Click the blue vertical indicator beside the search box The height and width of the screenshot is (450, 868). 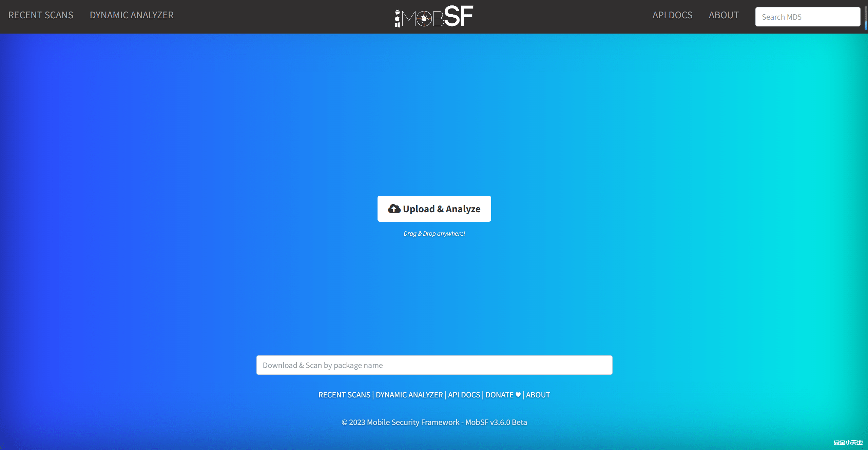pyautogui.click(x=866, y=25)
